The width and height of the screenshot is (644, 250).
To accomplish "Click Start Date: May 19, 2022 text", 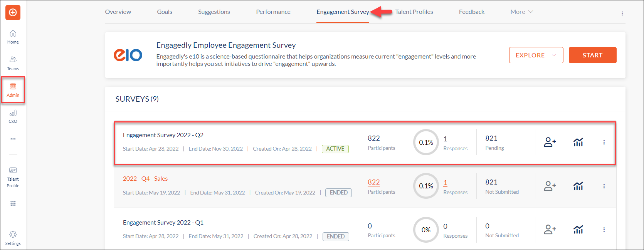I will coord(151,193).
